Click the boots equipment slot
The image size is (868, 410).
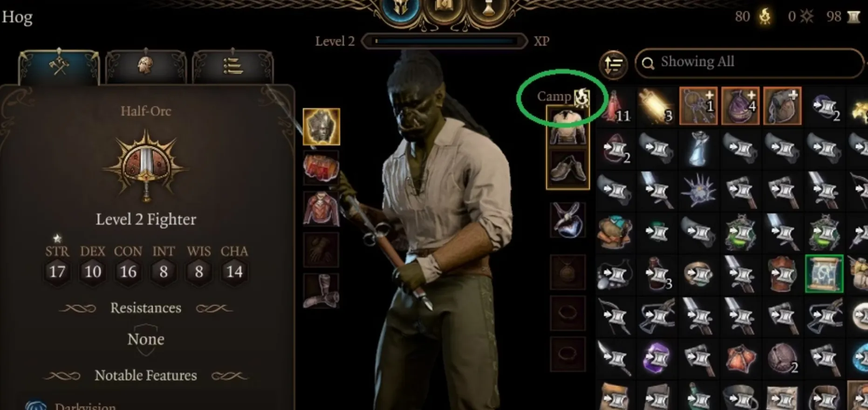click(x=321, y=291)
